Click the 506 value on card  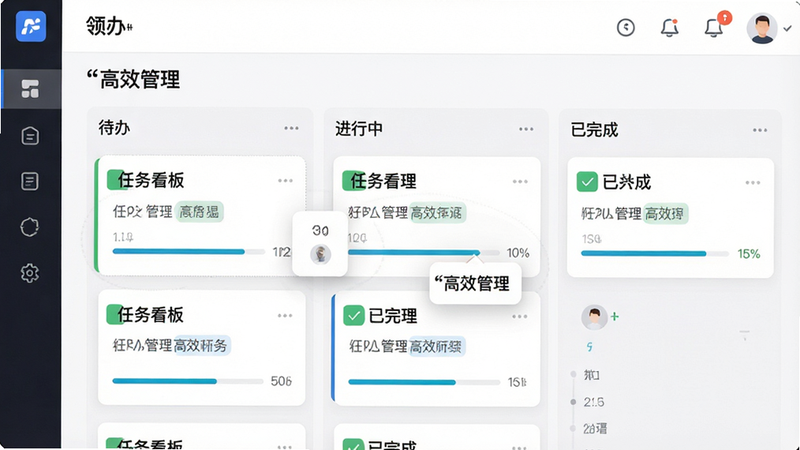point(281,381)
